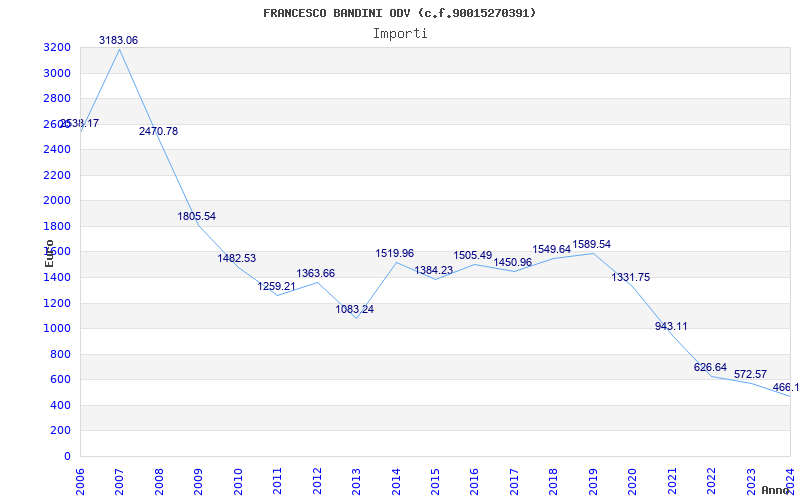Select data label 1384.23
Image resolution: width=800 pixels, height=500 pixels.
pos(434,270)
